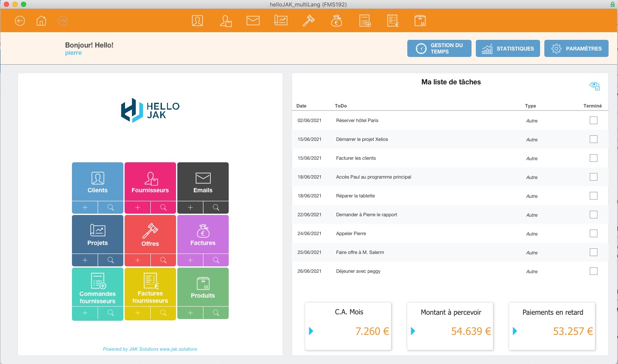The height and width of the screenshot is (364, 618).
Task: Expand the Paiements en retard arrow
Action: (515, 331)
